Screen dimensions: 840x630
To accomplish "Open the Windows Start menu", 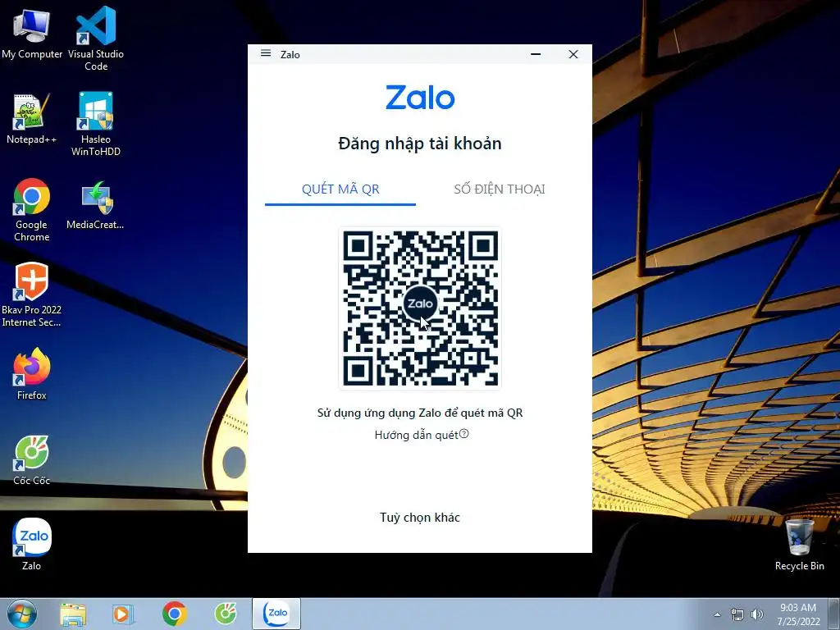I will [x=22, y=614].
